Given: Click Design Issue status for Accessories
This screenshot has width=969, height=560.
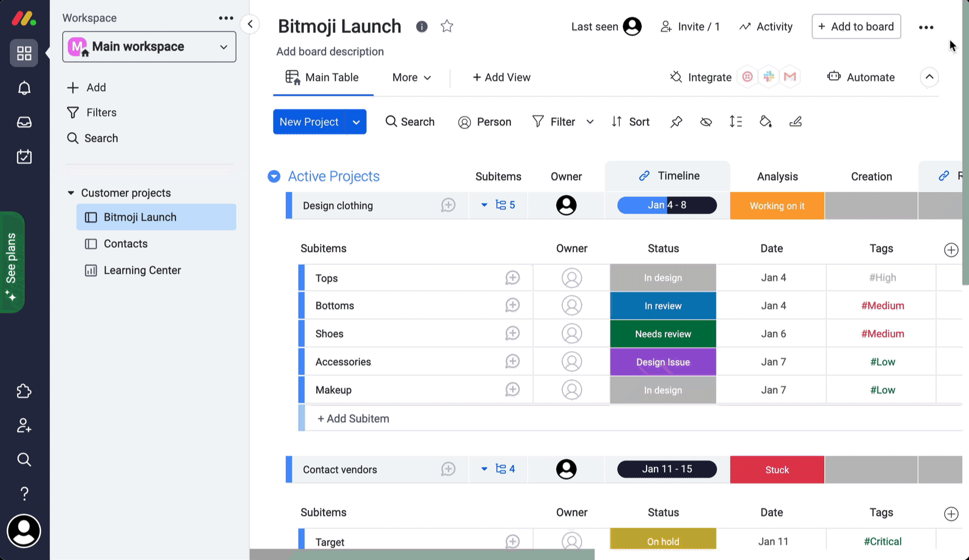Looking at the screenshot, I should [x=663, y=362].
